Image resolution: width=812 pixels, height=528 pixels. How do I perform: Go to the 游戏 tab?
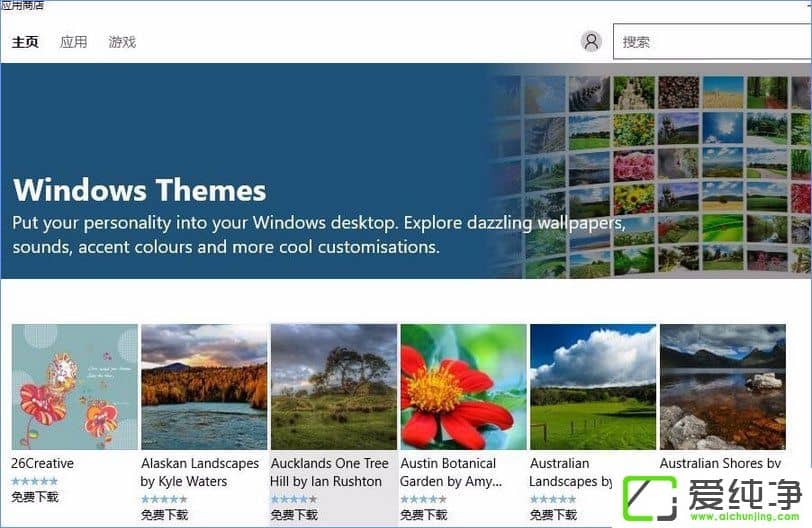click(x=122, y=42)
